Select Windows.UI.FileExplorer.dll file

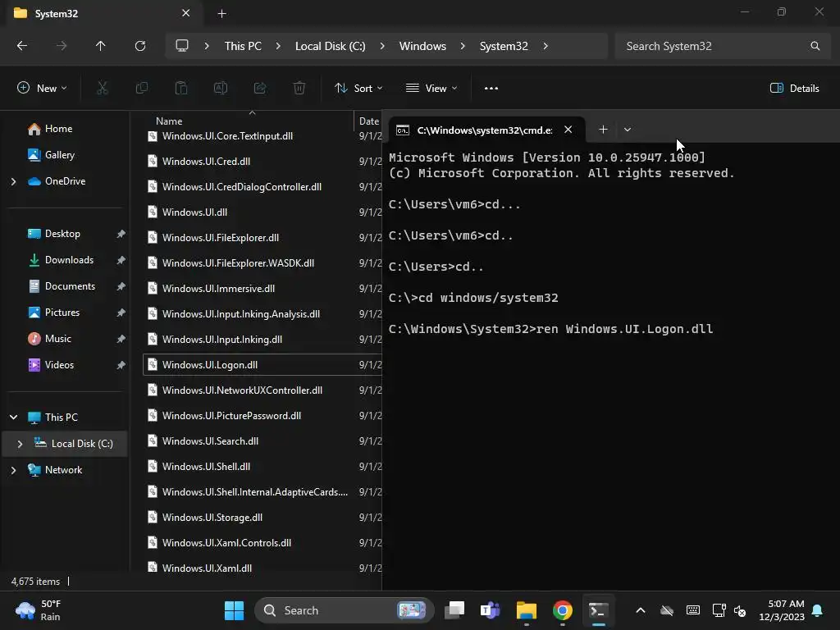[262, 237]
